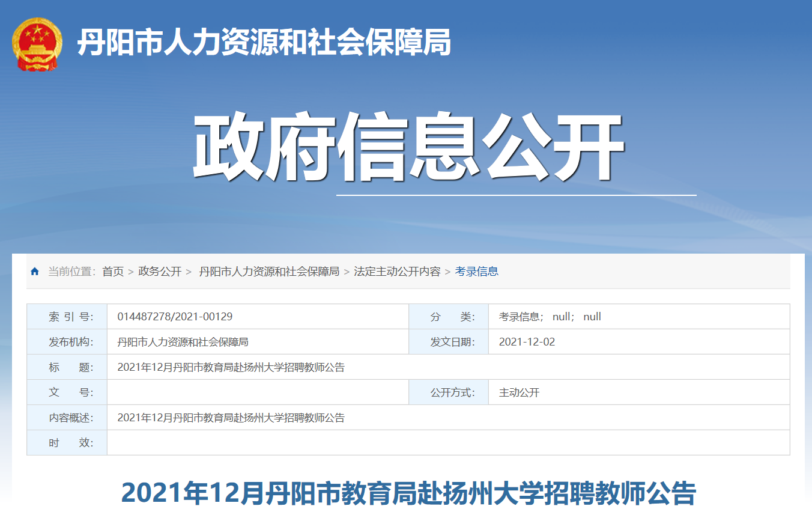This screenshot has width=812, height=512.
Task: Click the 分类 value 考录信息; null; null
Action: (x=550, y=317)
